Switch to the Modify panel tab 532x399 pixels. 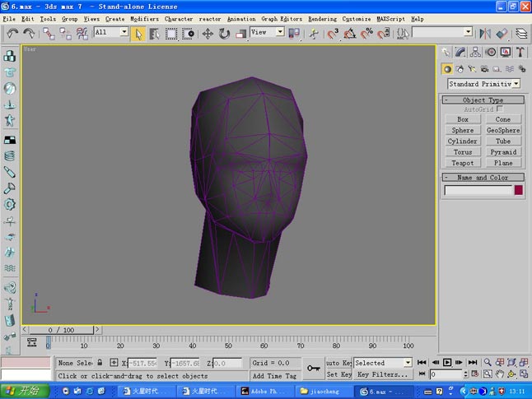coord(460,52)
